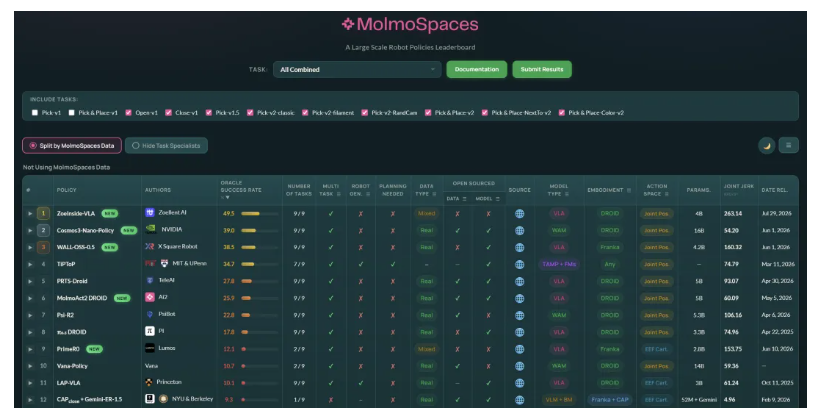Expand the PRTS-Droid row arrow

tap(30, 281)
